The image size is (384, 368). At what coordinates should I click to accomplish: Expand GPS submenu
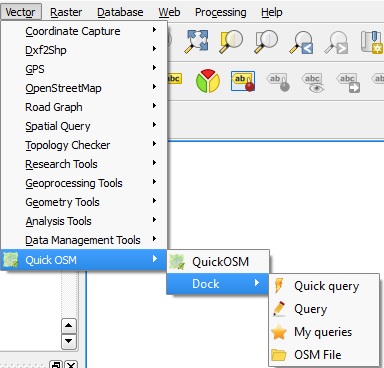tap(84, 69)
